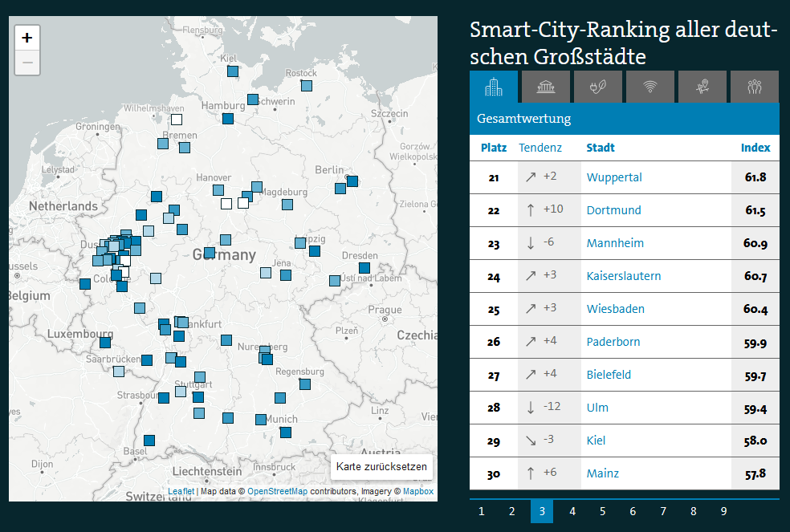Go to page 4 of ranking
The width and height of the screenshot is (790, 532).
(572, 511)
